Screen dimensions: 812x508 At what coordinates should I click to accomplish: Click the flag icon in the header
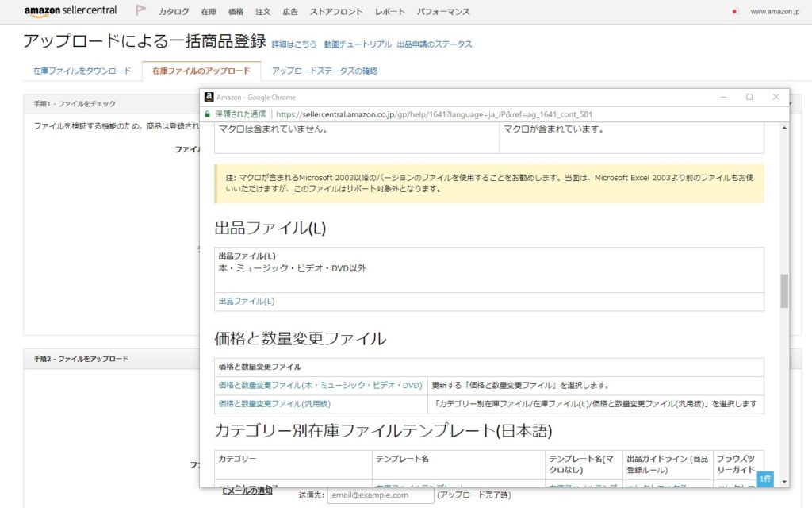click(140, 10)
